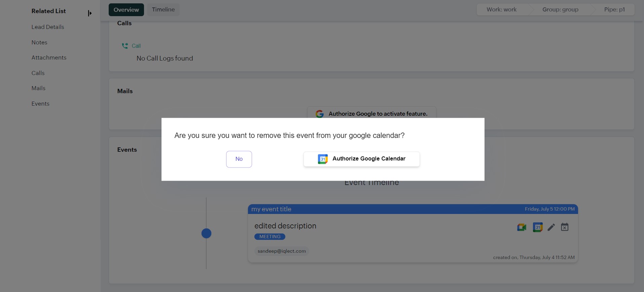
Task: Click the MEETING tag badge
Action: tap(270, 237)
